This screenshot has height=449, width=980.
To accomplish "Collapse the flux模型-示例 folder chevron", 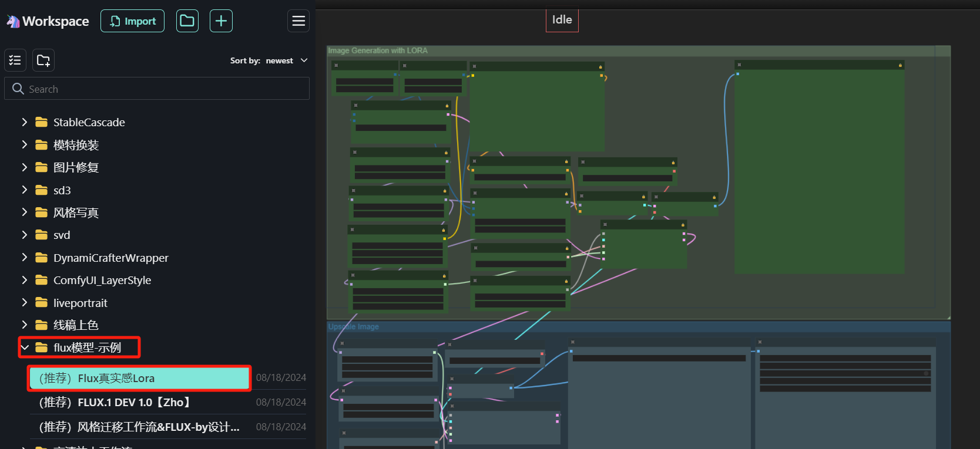I will tap(24, 347).
